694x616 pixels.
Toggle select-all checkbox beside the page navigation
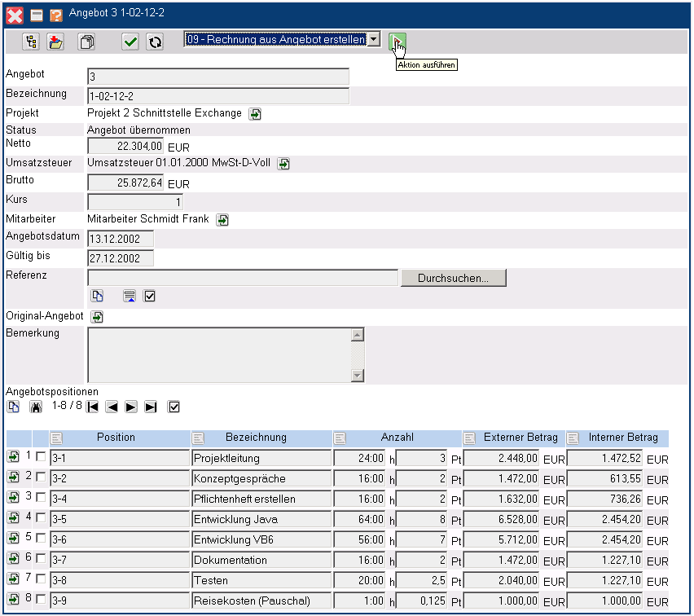coord(173,407)
